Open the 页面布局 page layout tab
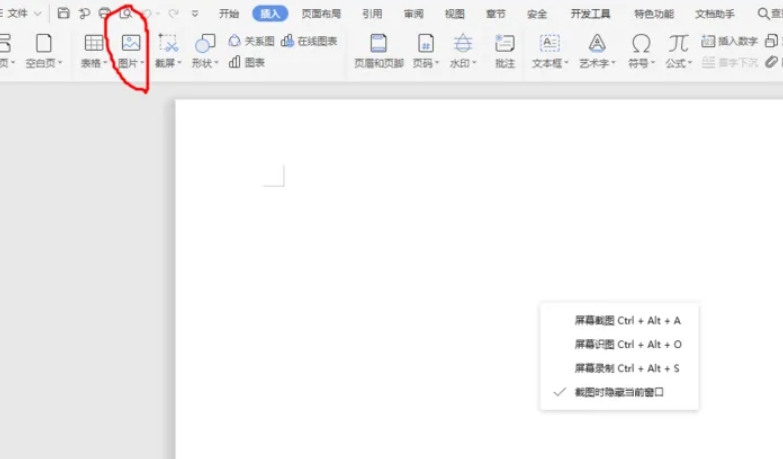The image size is (783, 459). (321, 14)
